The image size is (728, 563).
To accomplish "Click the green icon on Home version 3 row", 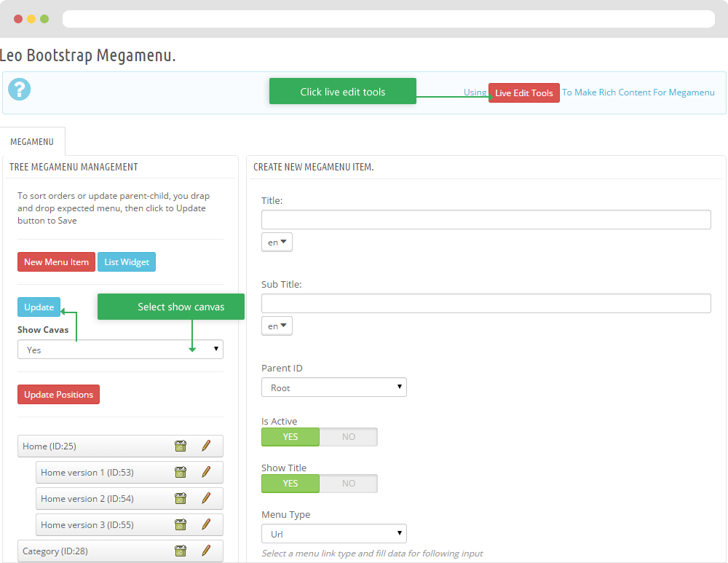I will tap(181, 525).
